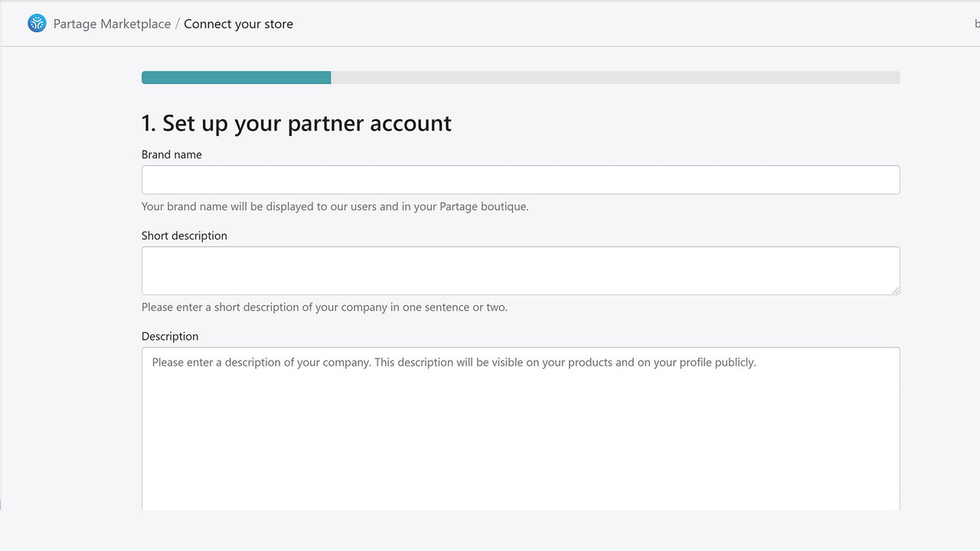Click the progress bar at the top
The width and height of the screenshot is (980, 551).
[x=521, y=77]
